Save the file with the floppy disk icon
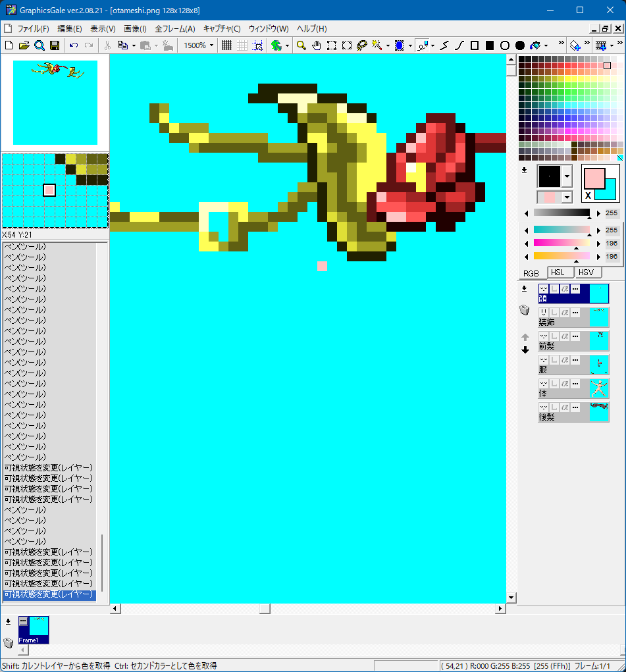626x672 pixels. (55, 45)
